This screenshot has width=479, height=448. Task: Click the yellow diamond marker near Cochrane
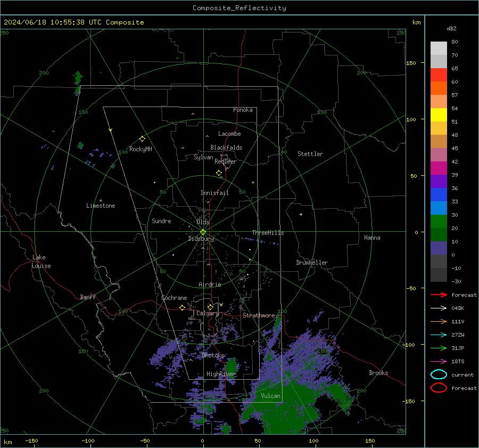(x=182, y=308)
